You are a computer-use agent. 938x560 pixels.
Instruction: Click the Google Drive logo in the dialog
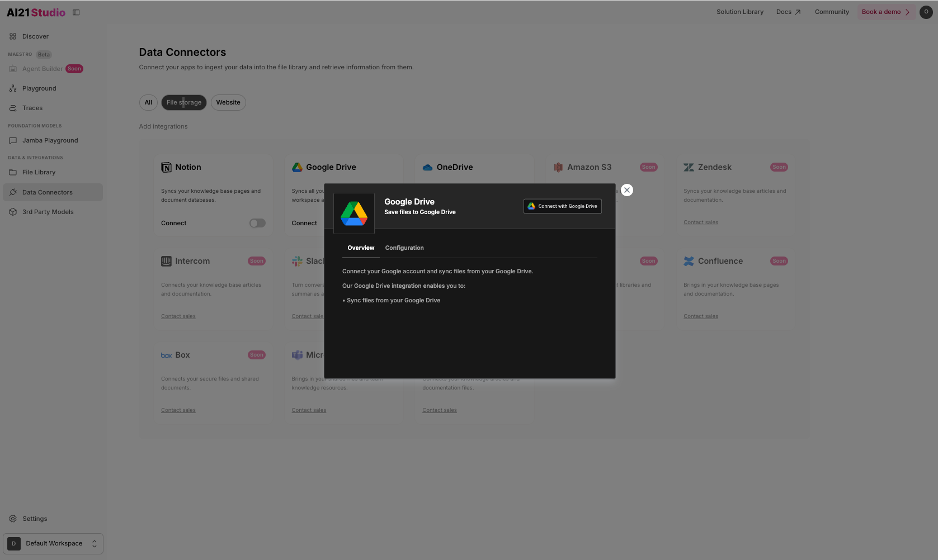353,213
